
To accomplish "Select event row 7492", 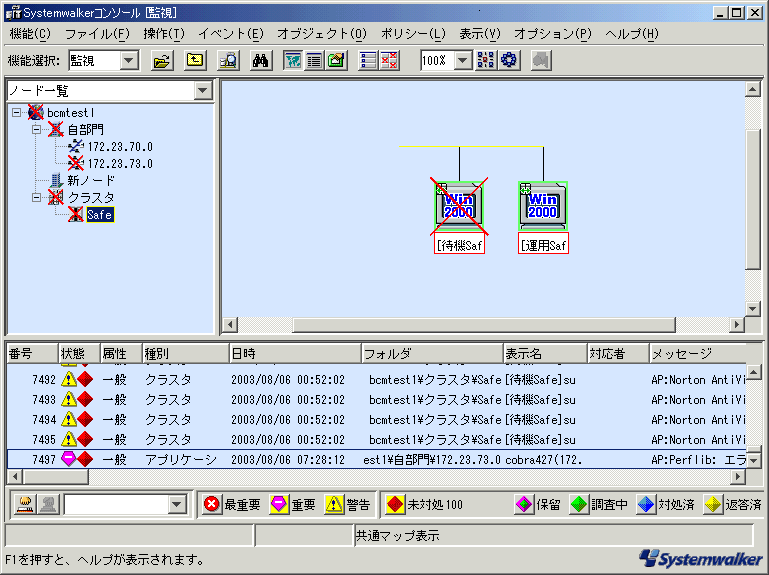I will click(x=377, y=380).
